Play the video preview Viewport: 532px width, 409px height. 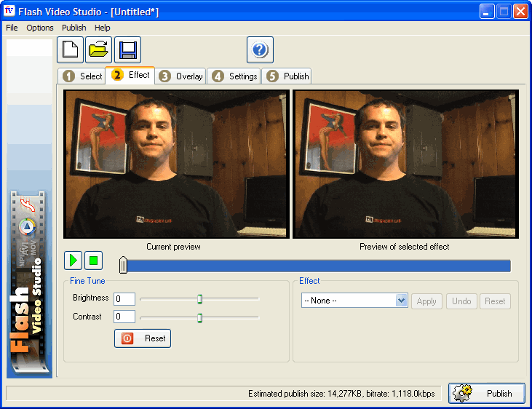coord(73,261)
